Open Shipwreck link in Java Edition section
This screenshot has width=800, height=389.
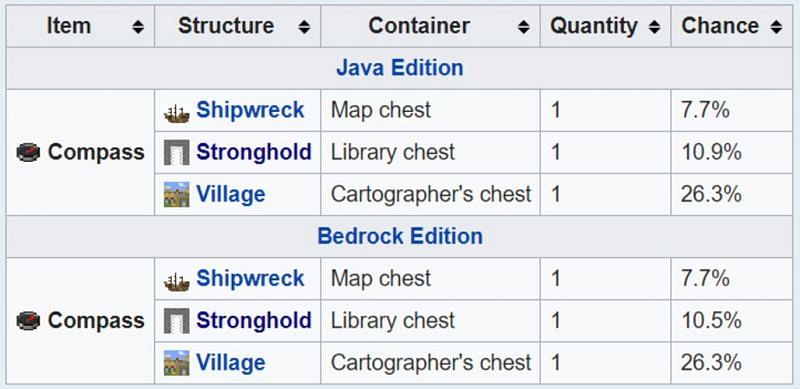250,110
